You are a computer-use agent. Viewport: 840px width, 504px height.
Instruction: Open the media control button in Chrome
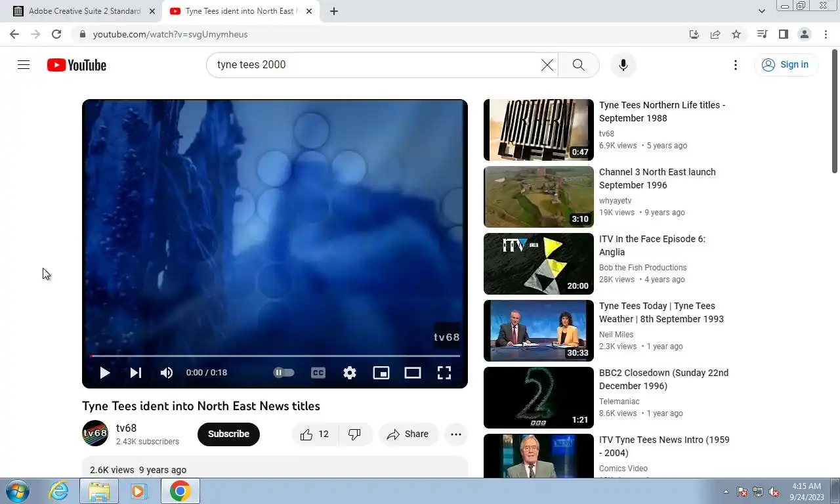pyautogui.click(x=762, y=34)
